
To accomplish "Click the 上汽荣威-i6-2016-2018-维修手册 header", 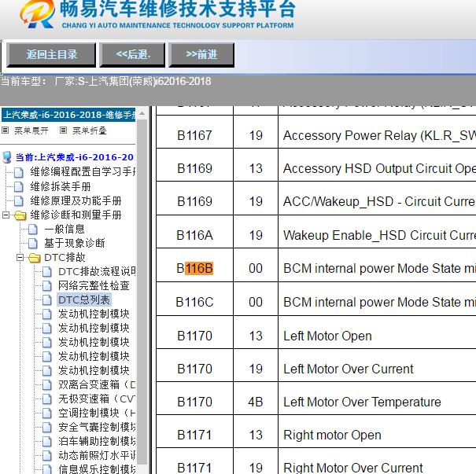I will click(68, 115).
